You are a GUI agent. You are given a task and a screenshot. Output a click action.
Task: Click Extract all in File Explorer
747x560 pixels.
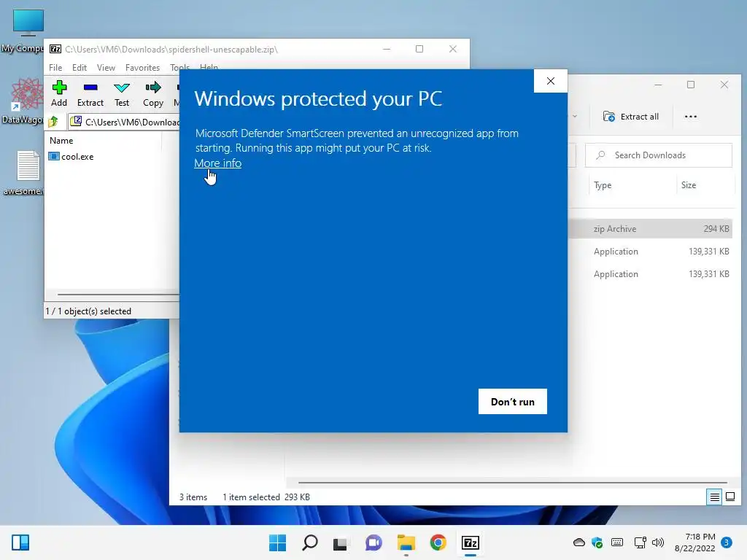point(630,117)
